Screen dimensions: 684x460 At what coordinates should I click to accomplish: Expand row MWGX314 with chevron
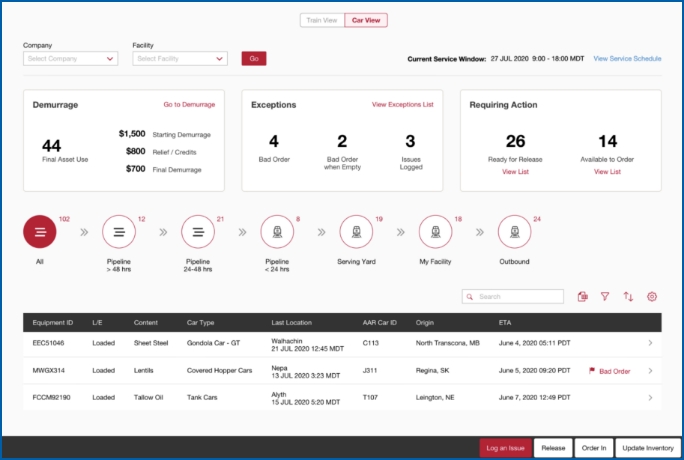(x=650, y=371)
